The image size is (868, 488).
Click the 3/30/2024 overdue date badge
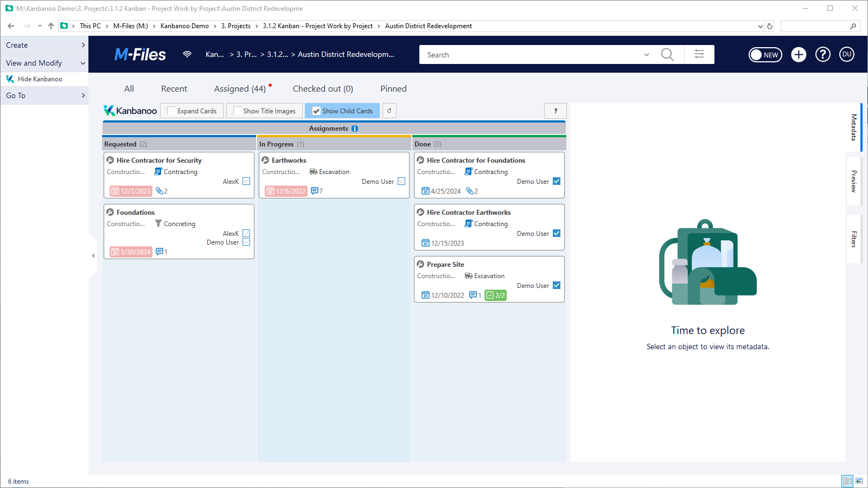click(x=131, y=252)
